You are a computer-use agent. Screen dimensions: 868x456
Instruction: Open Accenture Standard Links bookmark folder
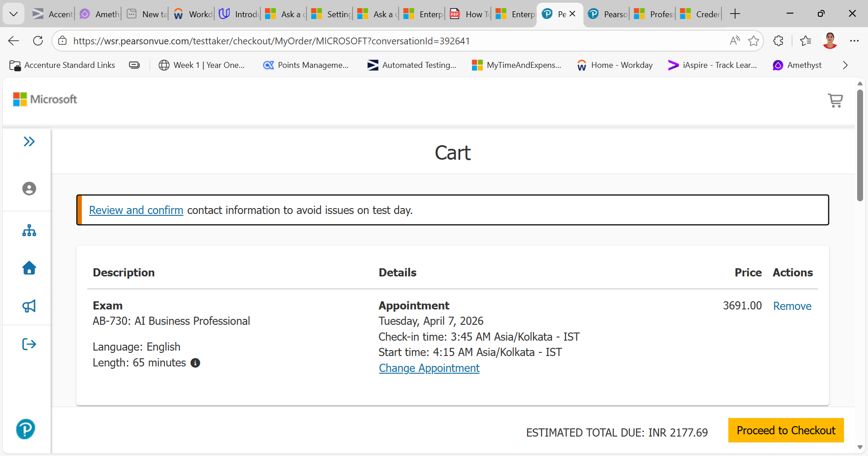pos(62,65)
